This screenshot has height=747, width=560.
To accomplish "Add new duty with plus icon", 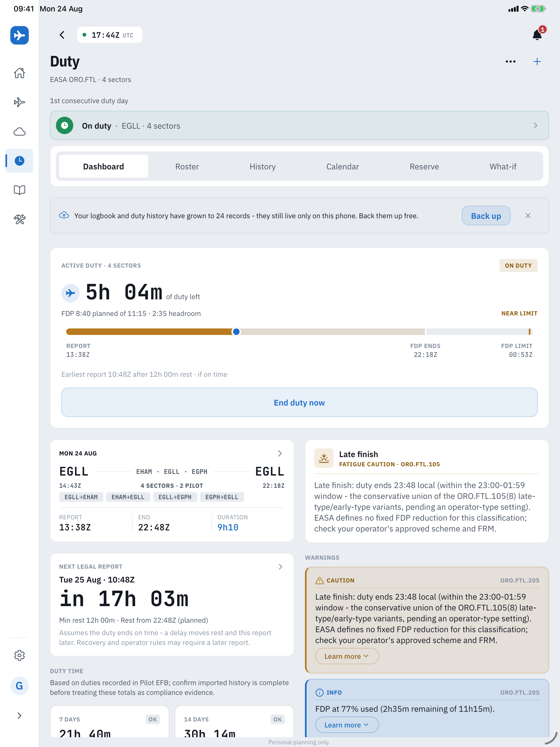I will click(537, 61).
